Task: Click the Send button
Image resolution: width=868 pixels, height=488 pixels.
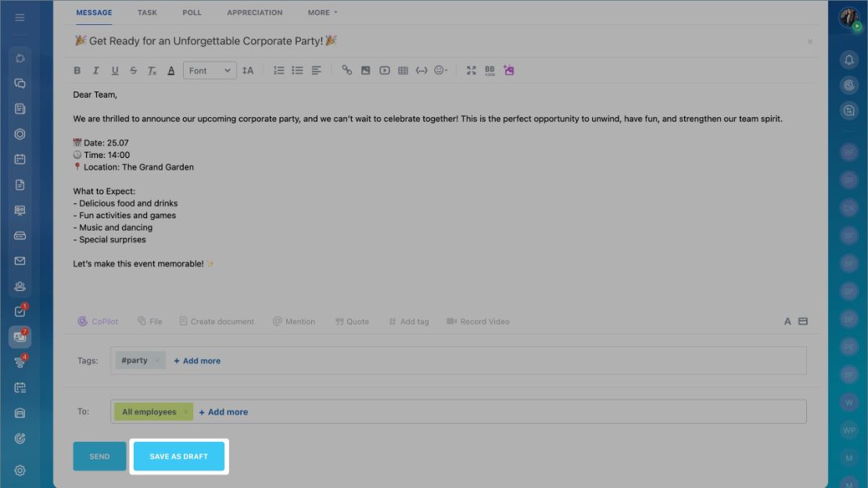Action: (x=99, y=457)
